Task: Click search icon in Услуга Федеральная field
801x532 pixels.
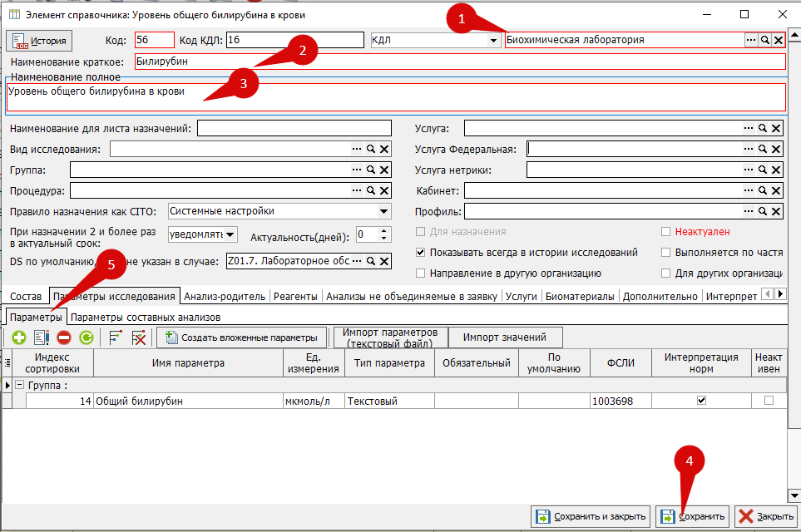Action: pyautogui.click(x=762, y=149)
